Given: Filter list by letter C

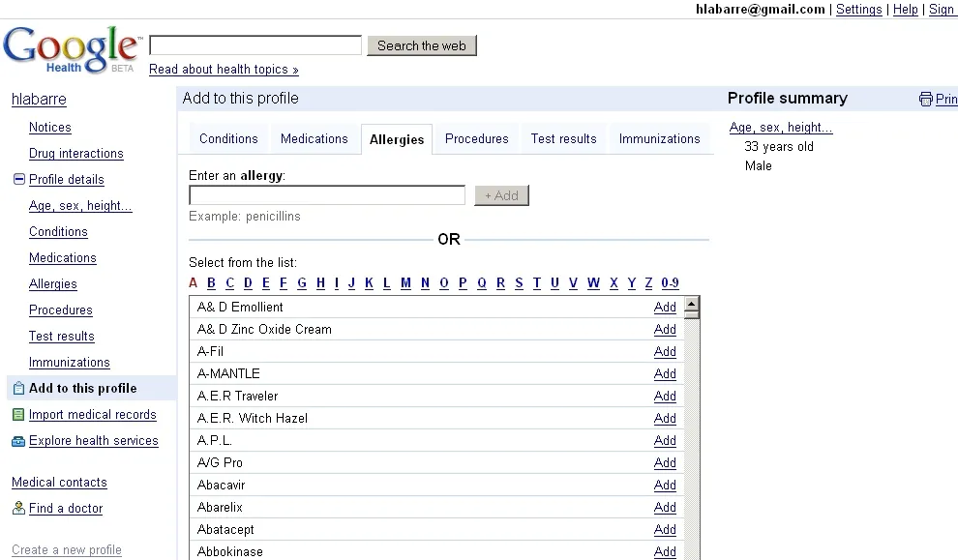Looking at the screenshot, I should [229, 282].
